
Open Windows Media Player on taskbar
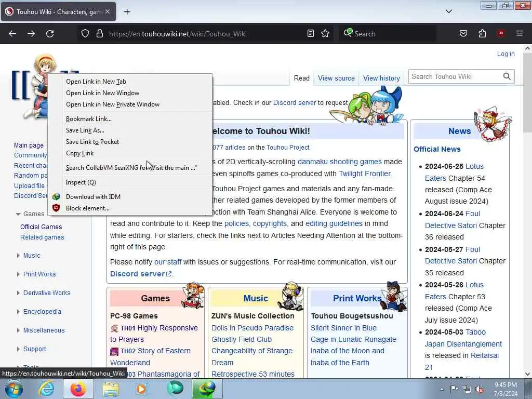coord(142,389)
